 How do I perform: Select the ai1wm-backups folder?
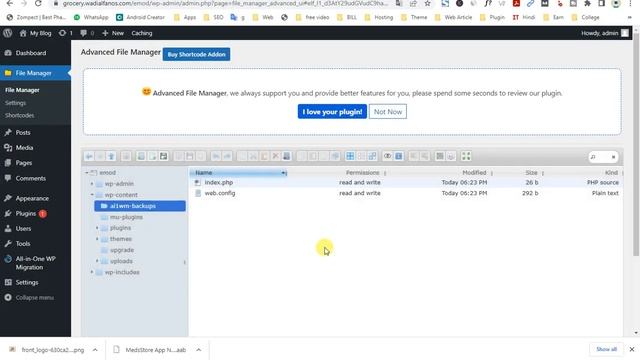(140, 206)
